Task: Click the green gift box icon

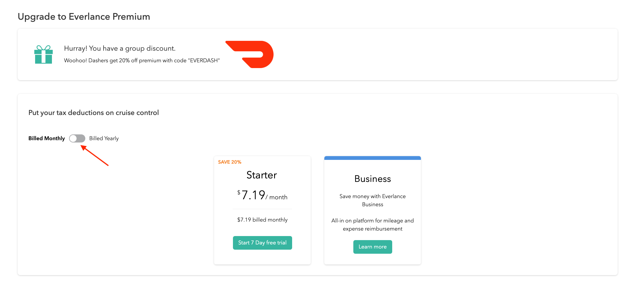Action: [44, 54]
